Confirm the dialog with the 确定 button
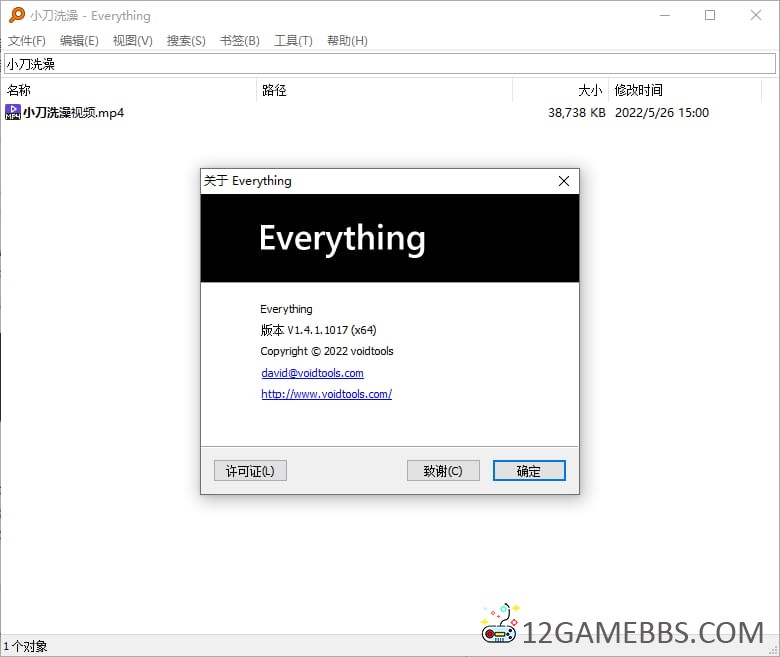Image resolution: width=780 pixels, height=657 pixels. point(529,471)
